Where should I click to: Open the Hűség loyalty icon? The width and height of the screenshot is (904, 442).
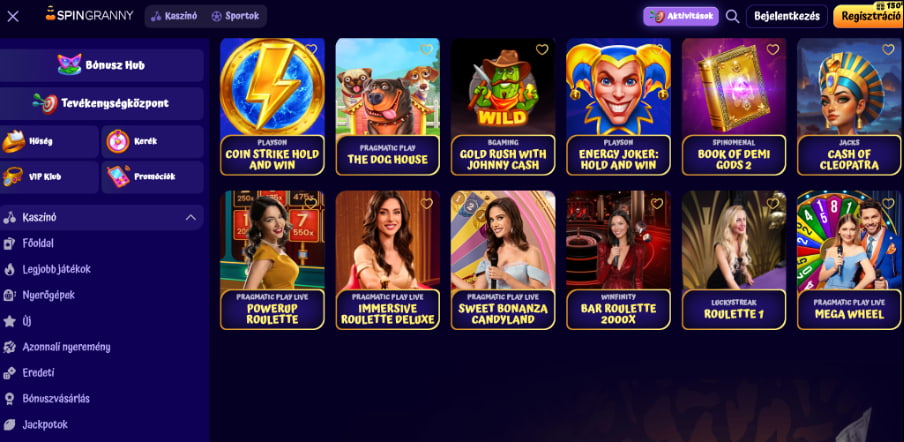pyautogui.click(x=13, y=141)
